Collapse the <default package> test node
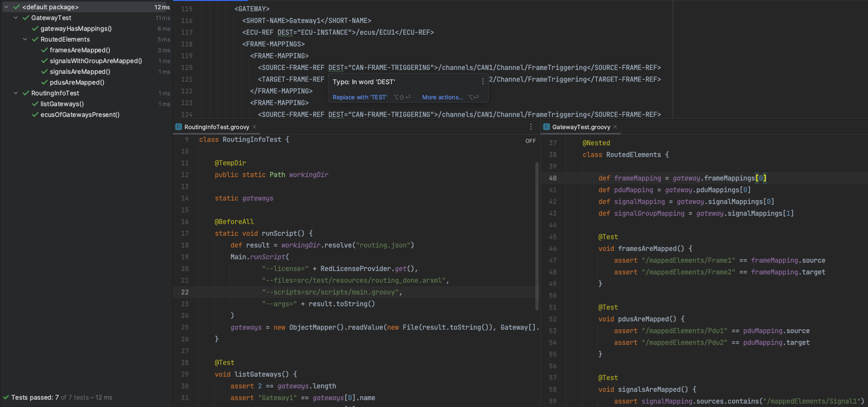 6,7
